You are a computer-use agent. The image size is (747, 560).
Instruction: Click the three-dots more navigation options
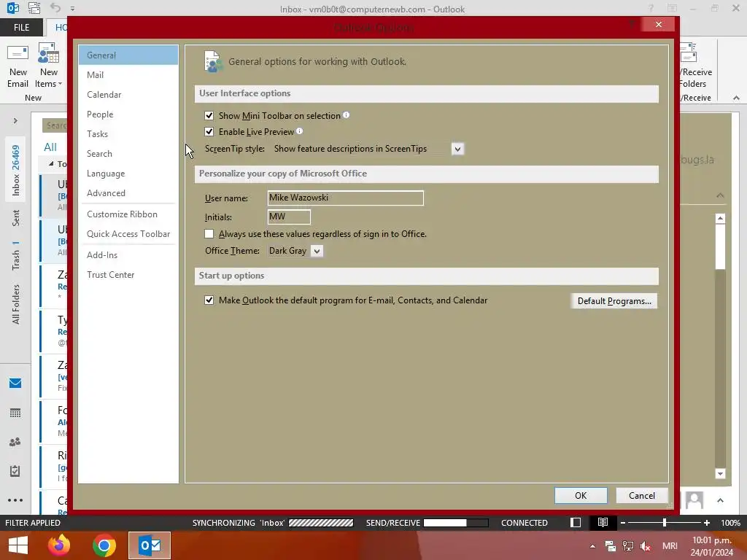pyautogui.click(x=15, y=500)
